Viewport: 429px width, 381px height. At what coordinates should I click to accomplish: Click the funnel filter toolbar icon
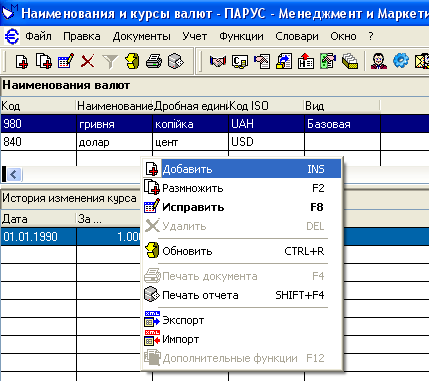point(110,61)
